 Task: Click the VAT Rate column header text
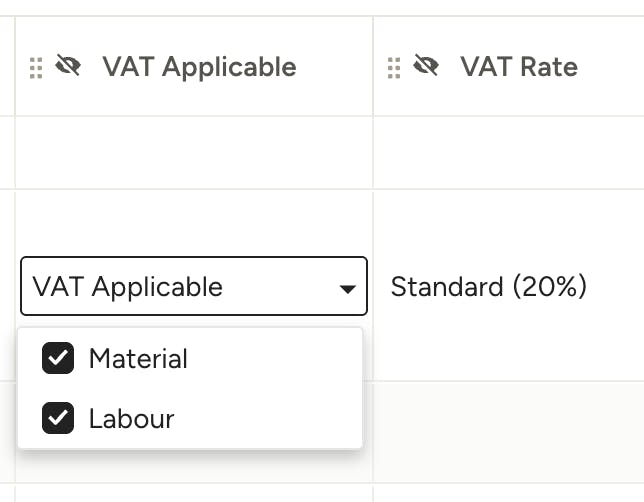coord(519,67)
